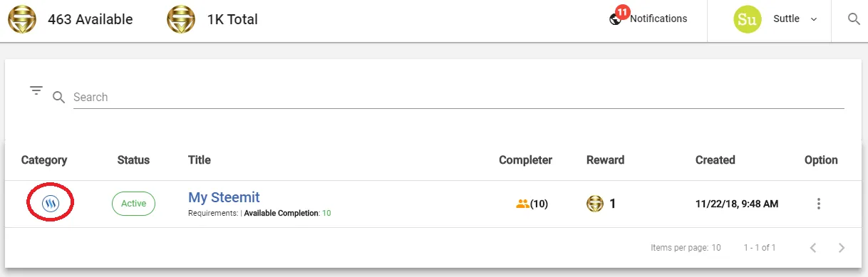
Task: Open the top-right search magnifier icon
Action: coord(854,19)
